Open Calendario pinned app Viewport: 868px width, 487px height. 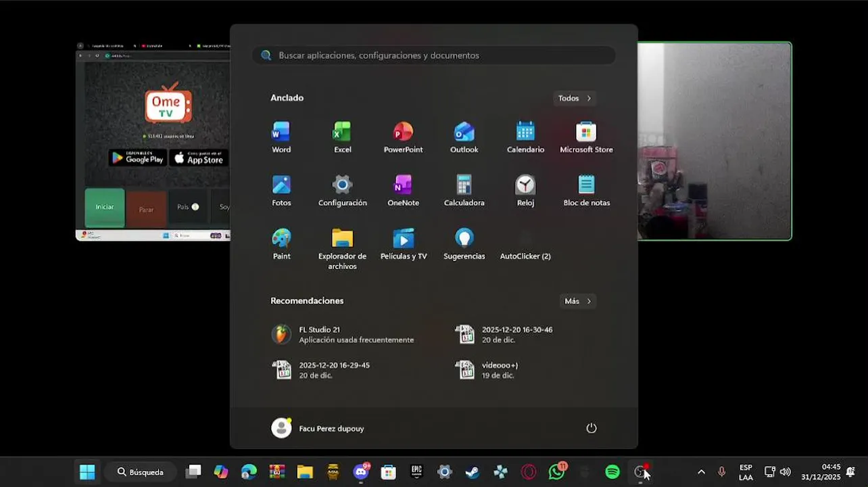525,137
